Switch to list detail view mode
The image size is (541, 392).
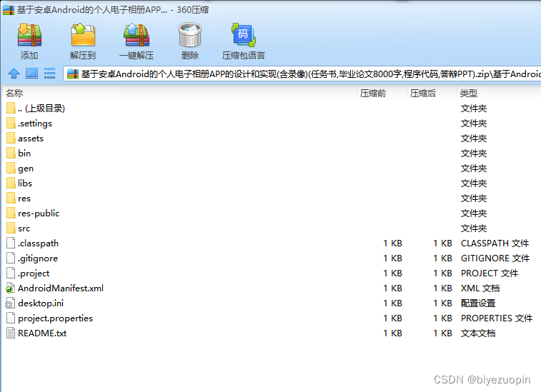click(50, 73)
